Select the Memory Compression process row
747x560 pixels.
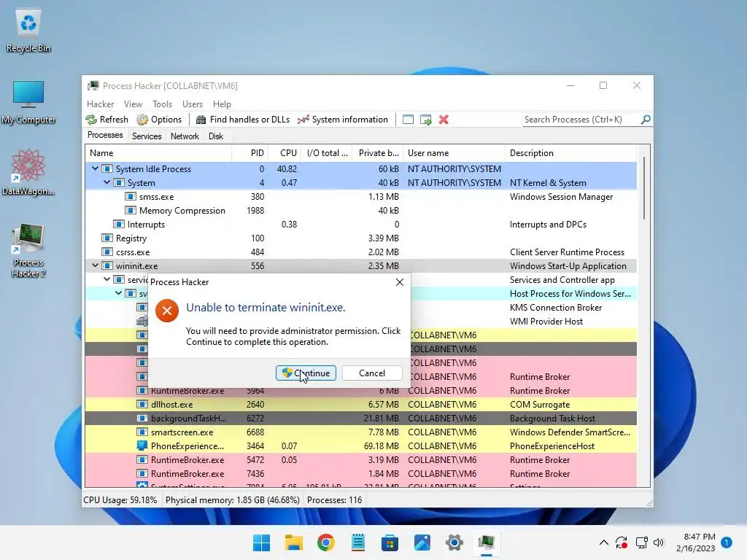[x=360, y=211]
